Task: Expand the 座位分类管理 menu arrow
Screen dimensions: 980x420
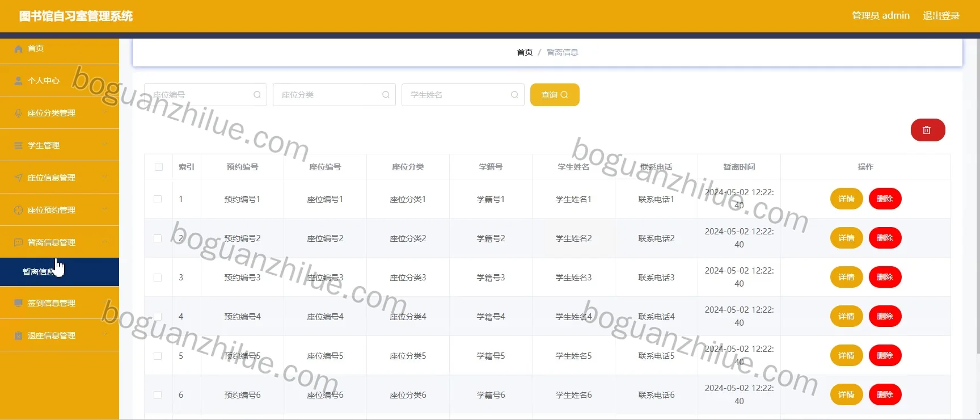Action: pos(105,112)
